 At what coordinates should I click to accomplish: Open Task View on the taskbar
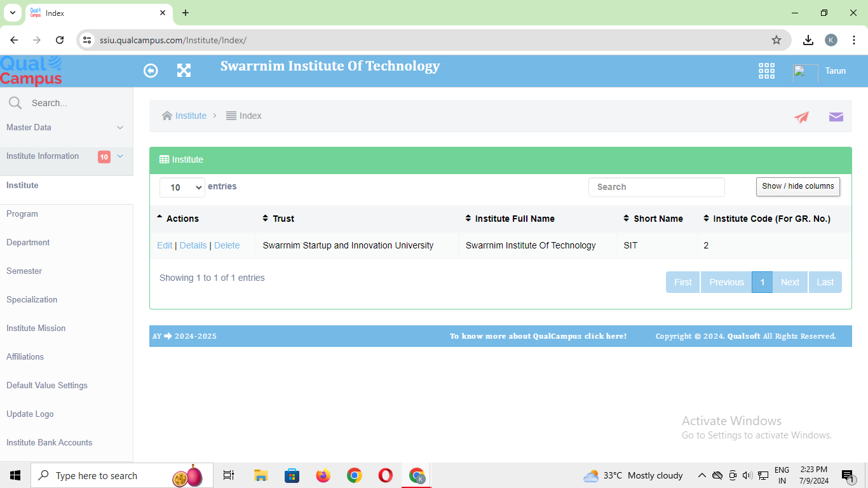point(229,475)
